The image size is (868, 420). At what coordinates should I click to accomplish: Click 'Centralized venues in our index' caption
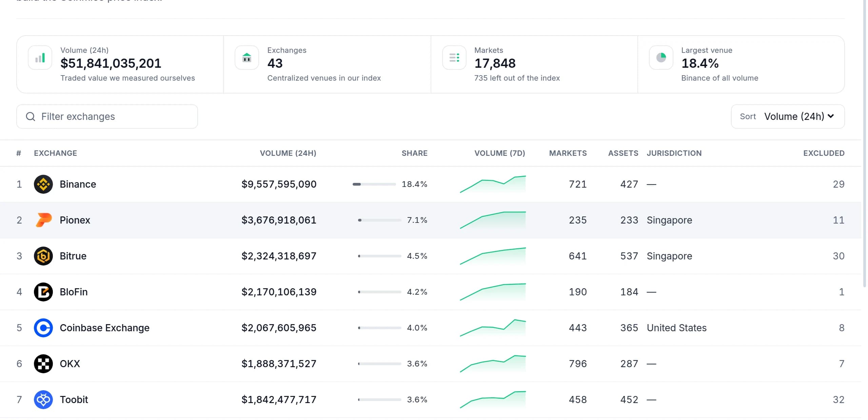pos(324,78)
